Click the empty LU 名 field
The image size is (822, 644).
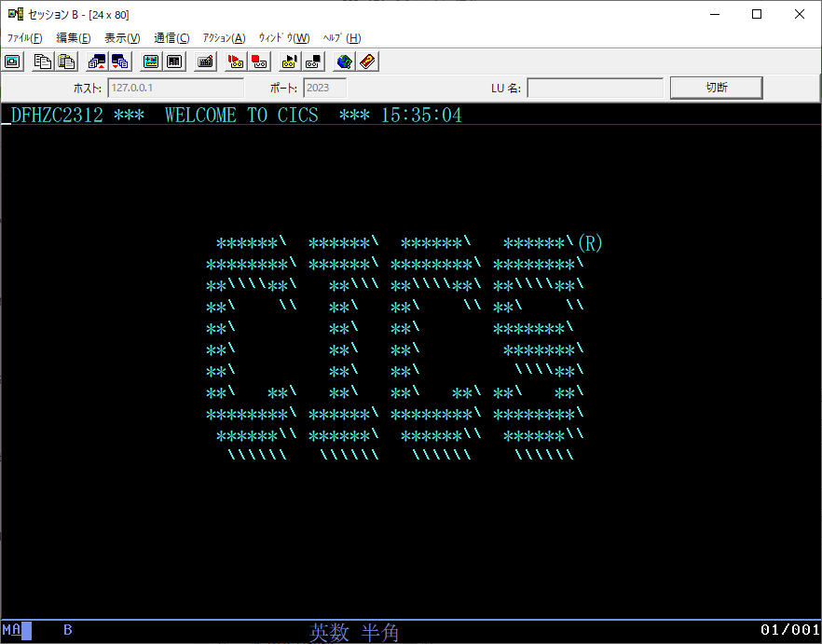pyautogui.click(x=595, y=88)
